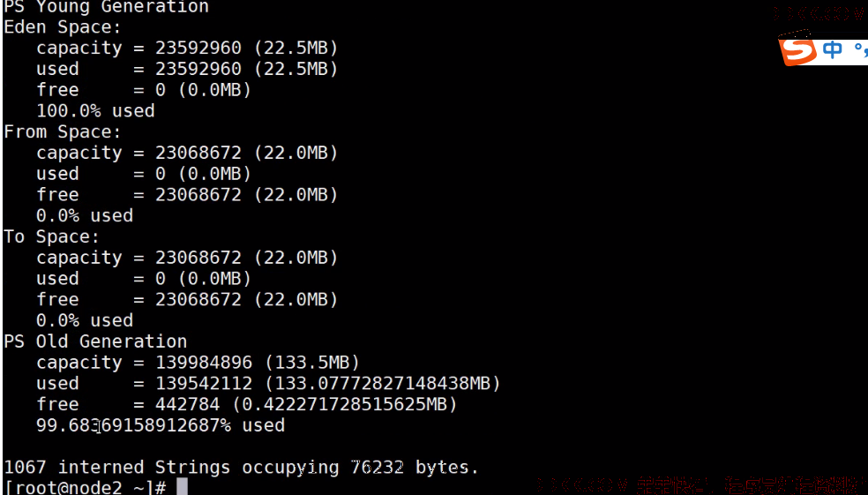This screenshot has height=495, width=868.
Task: Click the 'Eden Space:' heading line
Action: point(62,27)
